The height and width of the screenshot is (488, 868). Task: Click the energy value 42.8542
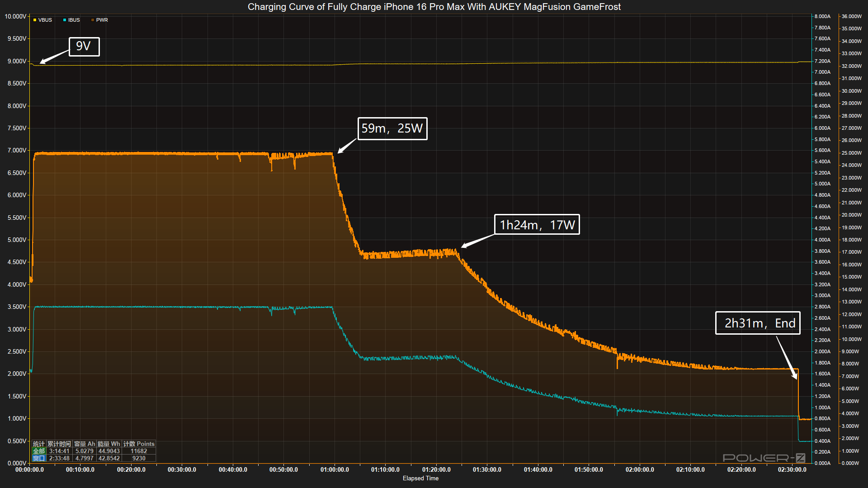tap(109, 458)
